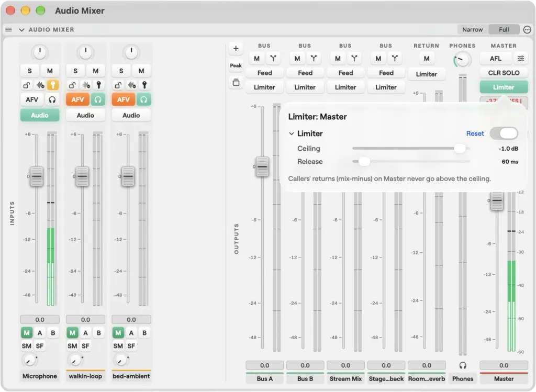This screenshot has width=536, height=392.
Task: Open the Audio dropdown on bed-ambient channel
Action: coord(131,115)
